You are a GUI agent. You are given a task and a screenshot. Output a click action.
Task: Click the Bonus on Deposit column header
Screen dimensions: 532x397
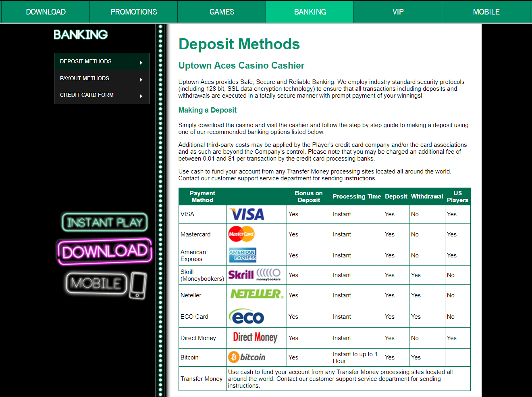tap(309, 196)
